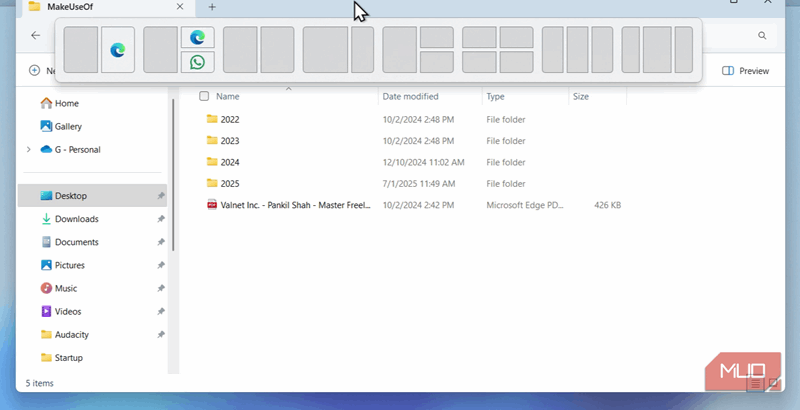Switch to details view icon in status bar
The height and width of the screenshot is (410, 800).
click(x=757, y=383)
